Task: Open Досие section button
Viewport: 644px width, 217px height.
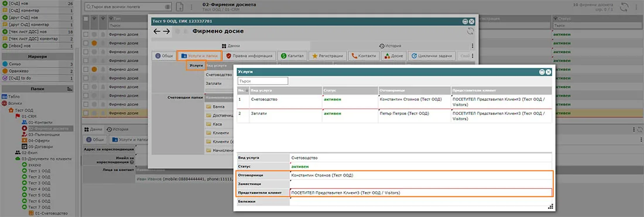Action: [393, 56]
